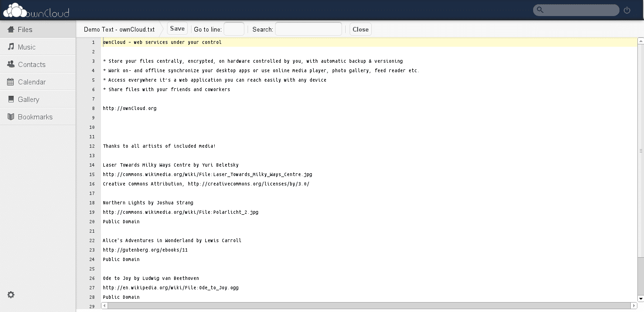
Task: Focus the Go to line field
Action: click(x=234, y=29)
